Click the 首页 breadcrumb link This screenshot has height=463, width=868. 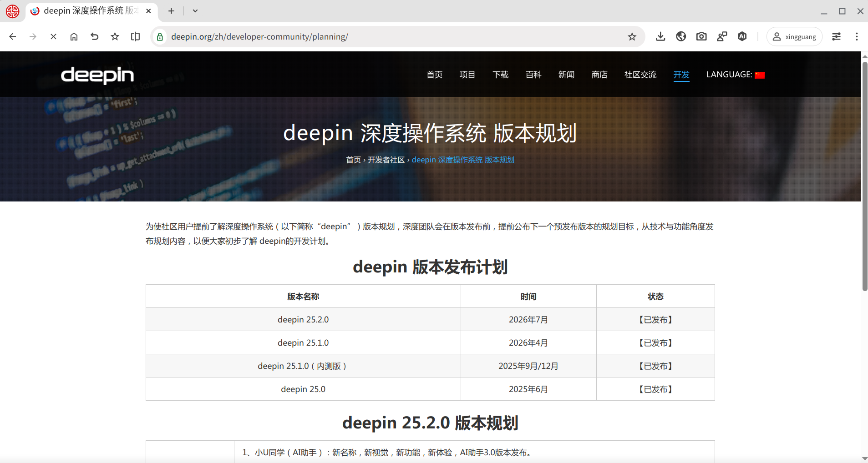click(353, 160)
